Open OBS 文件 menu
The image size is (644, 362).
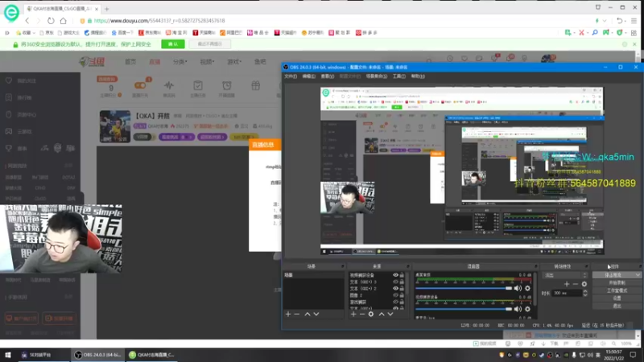291,76
